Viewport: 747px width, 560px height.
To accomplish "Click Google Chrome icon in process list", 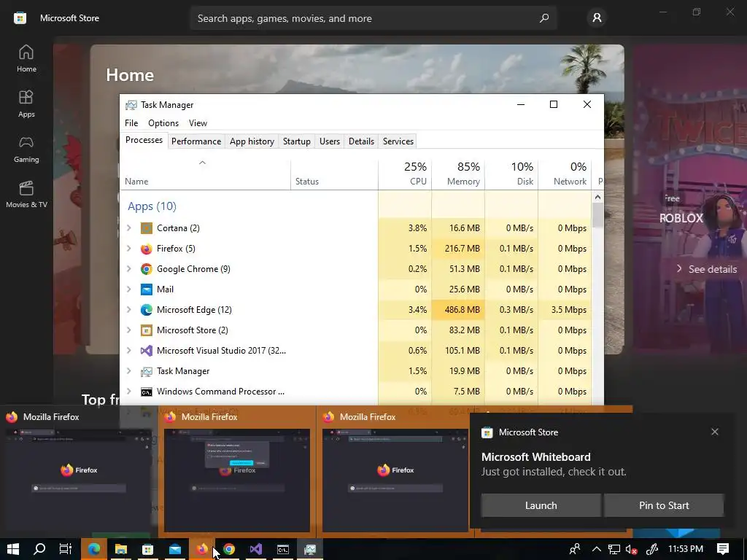I will (146, 269).
